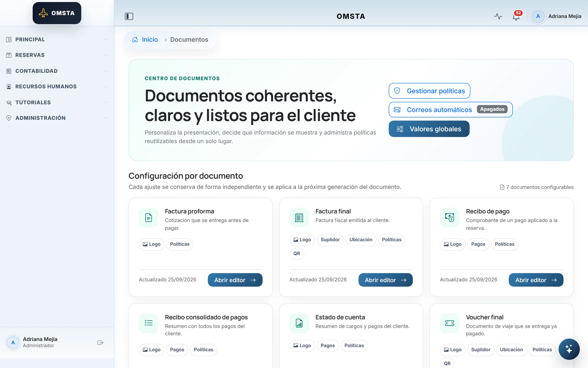Open editor for Recibo de pago

536,280
